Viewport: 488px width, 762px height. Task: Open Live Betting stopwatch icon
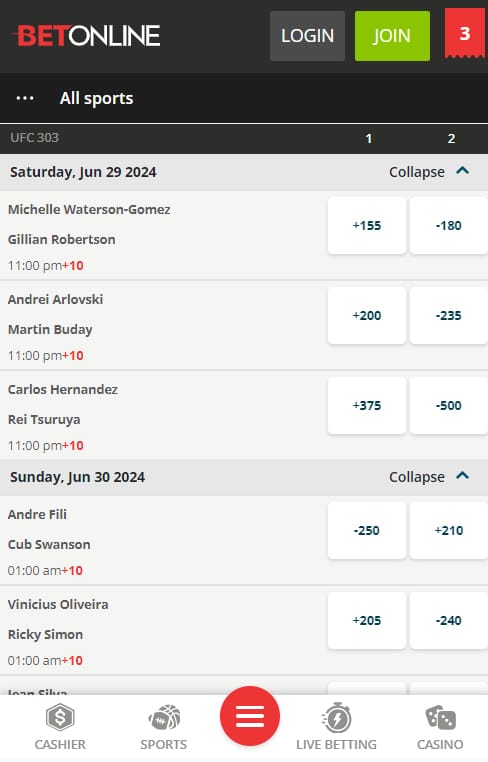(336, 718)
